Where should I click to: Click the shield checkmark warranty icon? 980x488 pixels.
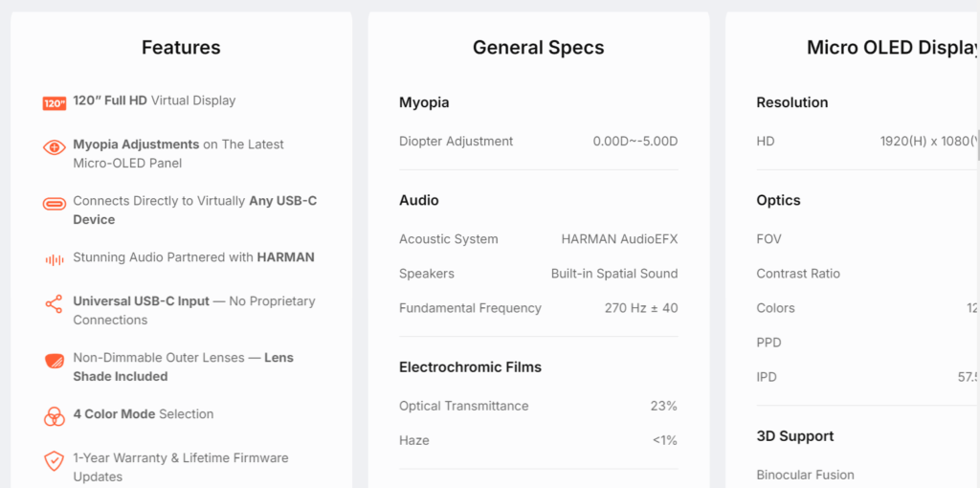(55, 461)
